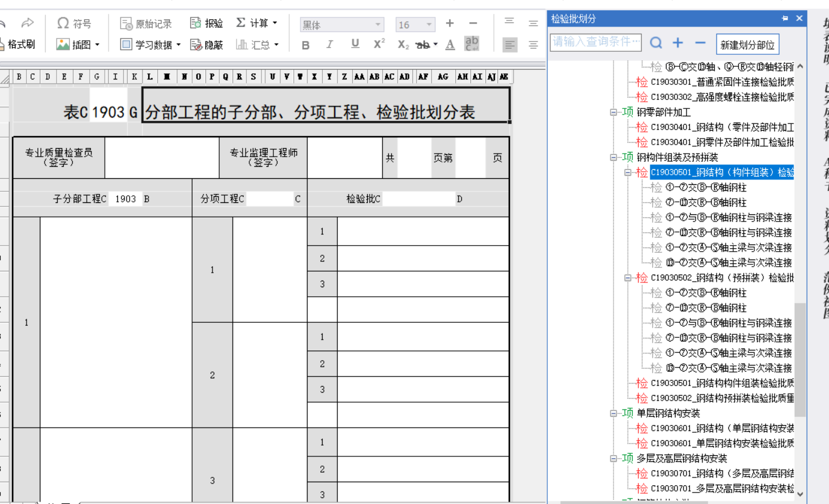Increase font size with plus icon
Image resolution: width=829 pixels, height=504 pixels.
click(x=450, y=23)
